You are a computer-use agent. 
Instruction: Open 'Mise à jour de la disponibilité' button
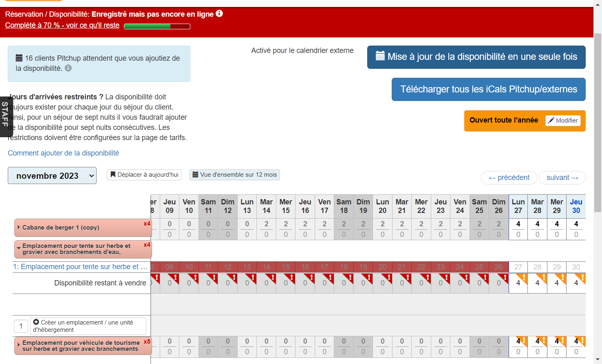click(476, 57)
